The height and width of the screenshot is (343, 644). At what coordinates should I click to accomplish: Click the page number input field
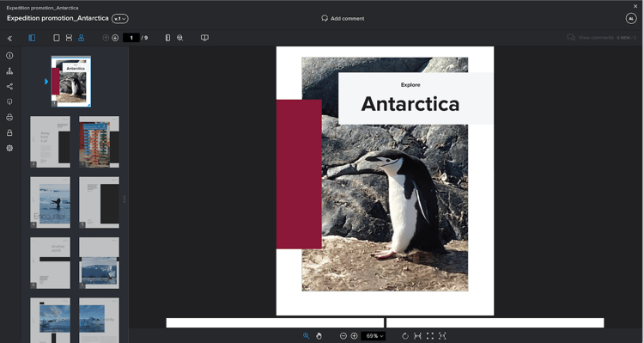pos(131,38)
